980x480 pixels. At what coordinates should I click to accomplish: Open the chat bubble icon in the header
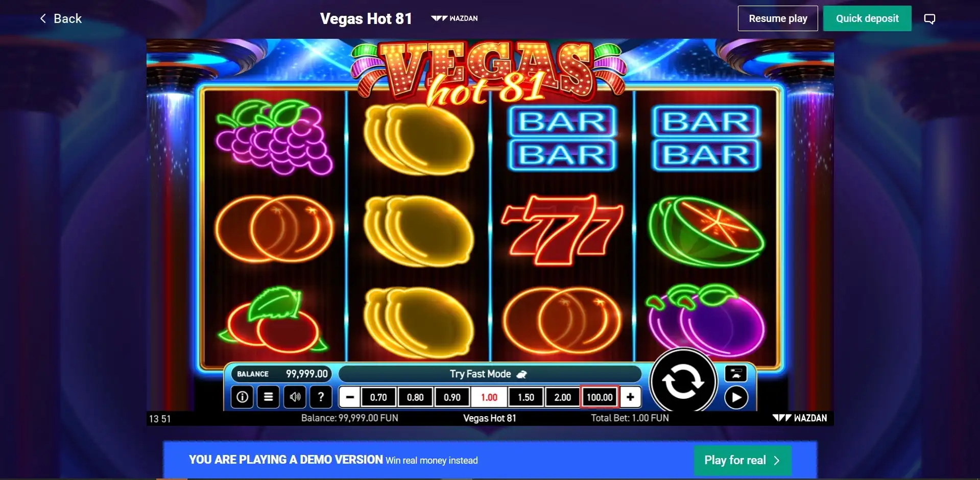[x=929, y=19]
